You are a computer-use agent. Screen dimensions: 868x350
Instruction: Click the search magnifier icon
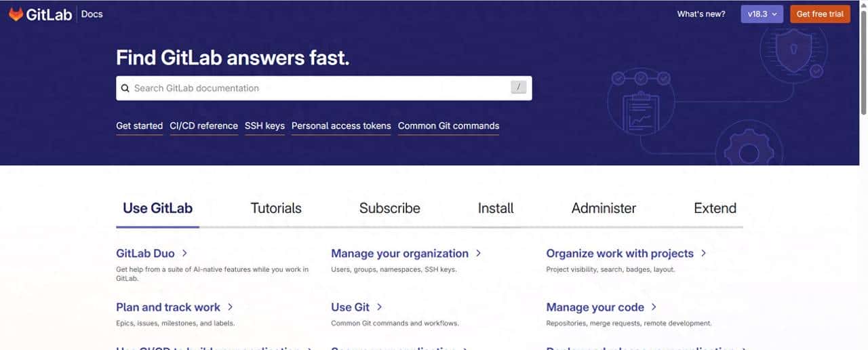125,88
